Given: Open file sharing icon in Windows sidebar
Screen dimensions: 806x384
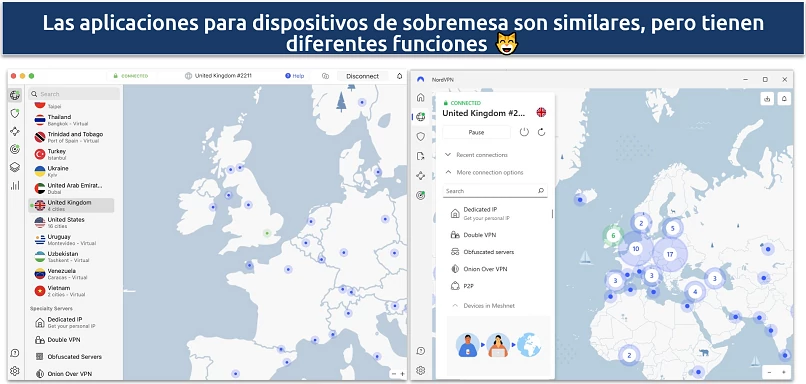Looking at the screenshot, I should click(420, 156).
